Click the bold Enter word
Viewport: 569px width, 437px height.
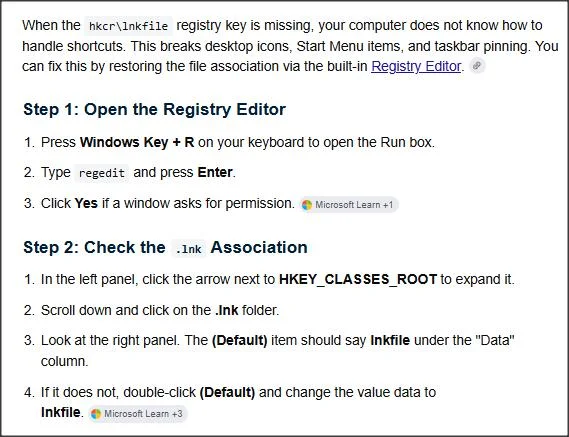point(215,172)
